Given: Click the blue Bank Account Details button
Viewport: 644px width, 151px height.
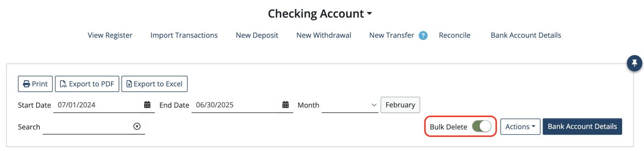Looking at the screenshot, I should 582,127.
